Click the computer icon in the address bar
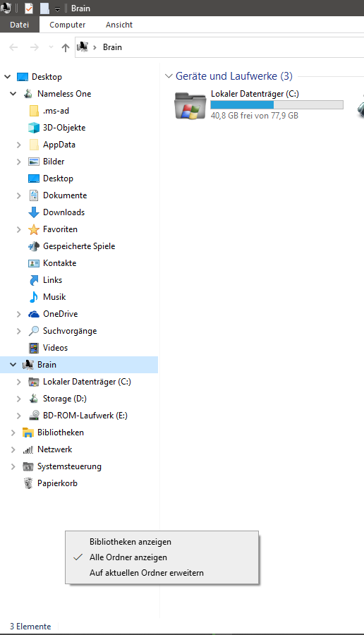 point(83,47)
